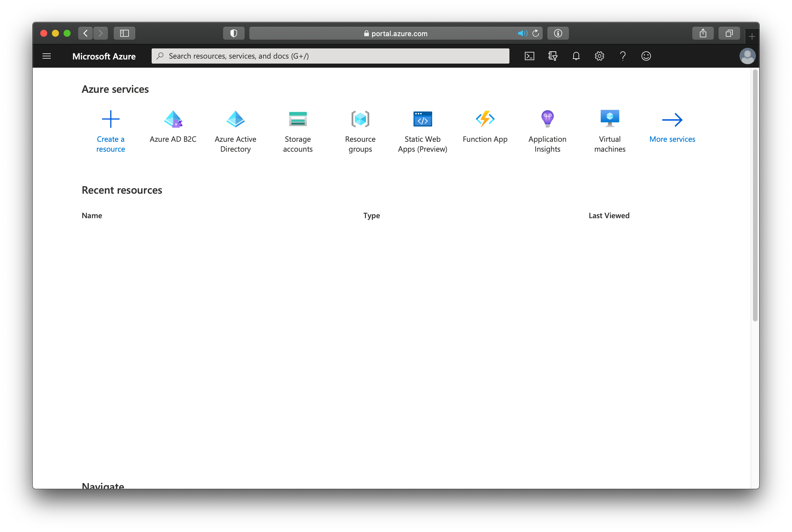Open Application Insights service
The image size is (792, 532).
[547, 131]
